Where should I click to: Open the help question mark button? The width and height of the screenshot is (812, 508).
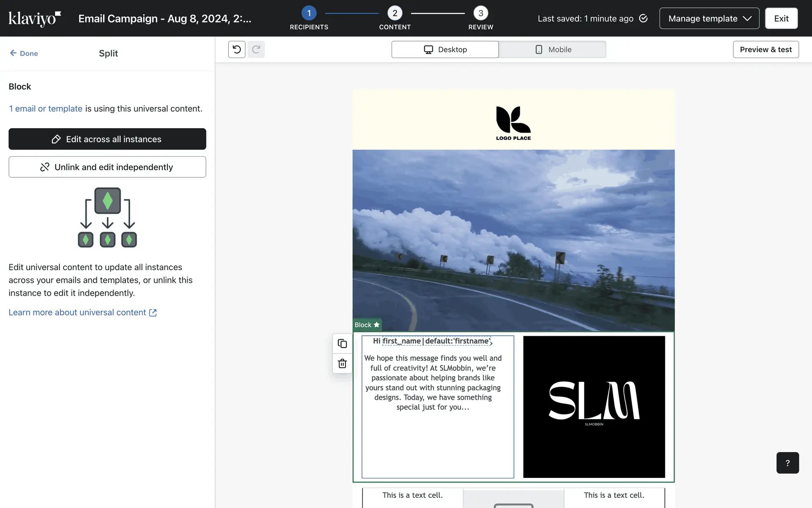pyautogui.click(x=787, y=463)
